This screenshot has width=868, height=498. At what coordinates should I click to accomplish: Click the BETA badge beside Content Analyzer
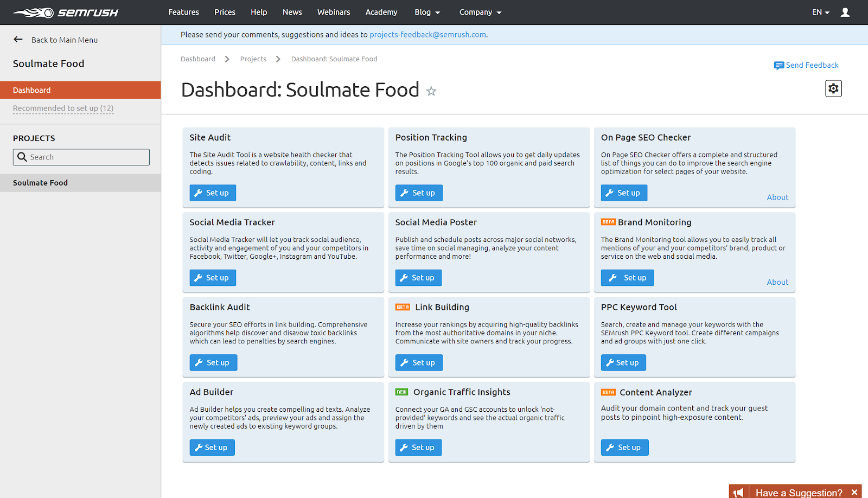(608, 392)
